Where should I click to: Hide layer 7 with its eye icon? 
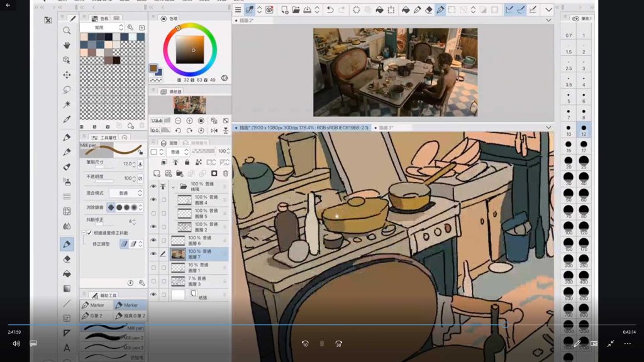(x=153, y=254)
